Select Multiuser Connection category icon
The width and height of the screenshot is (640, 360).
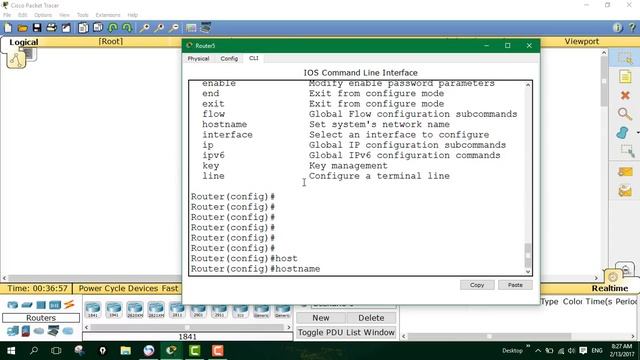coord(68,331)
